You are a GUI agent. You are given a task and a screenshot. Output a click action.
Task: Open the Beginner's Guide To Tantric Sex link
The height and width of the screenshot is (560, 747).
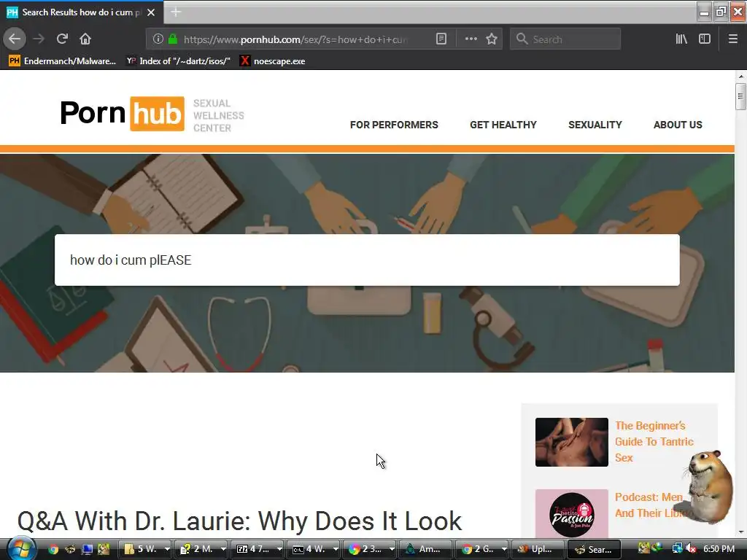[654, 441]
